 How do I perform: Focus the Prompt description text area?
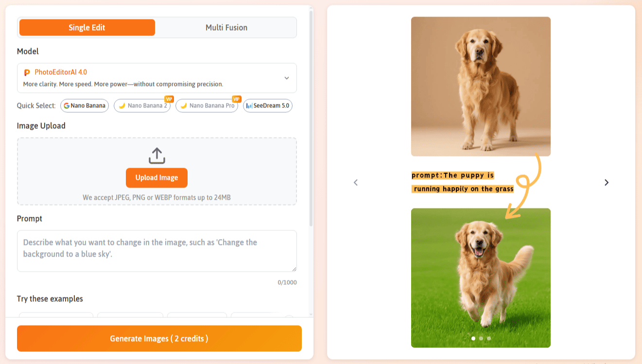point(156,251)
